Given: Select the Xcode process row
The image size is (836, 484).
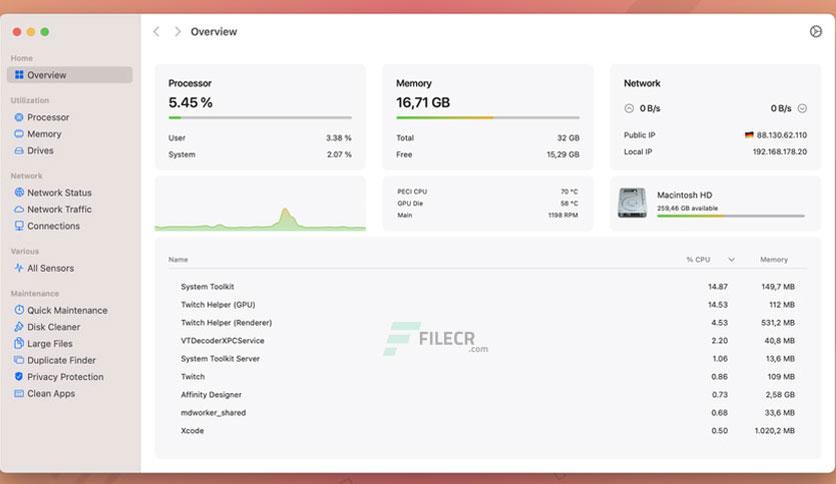Looking at the screenshot, I should pyautogui.click(x=487, y=431).
